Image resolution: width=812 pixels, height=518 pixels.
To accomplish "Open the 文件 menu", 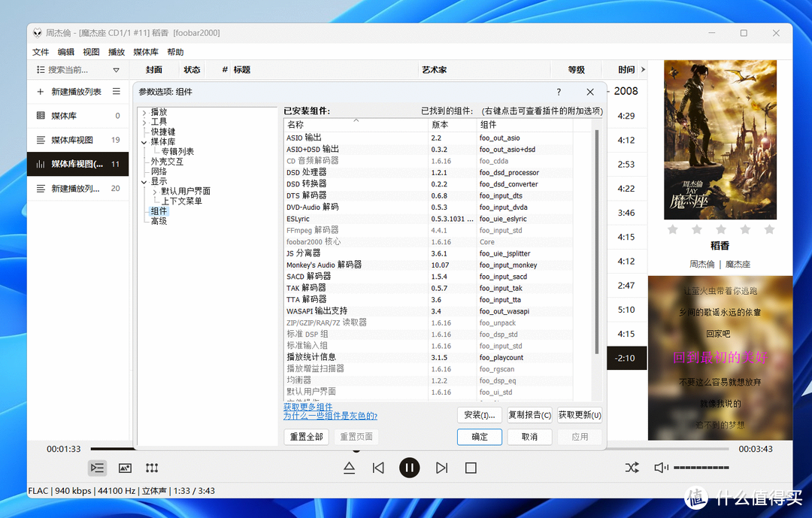I will pyautogui.click(x=41, y=52).
